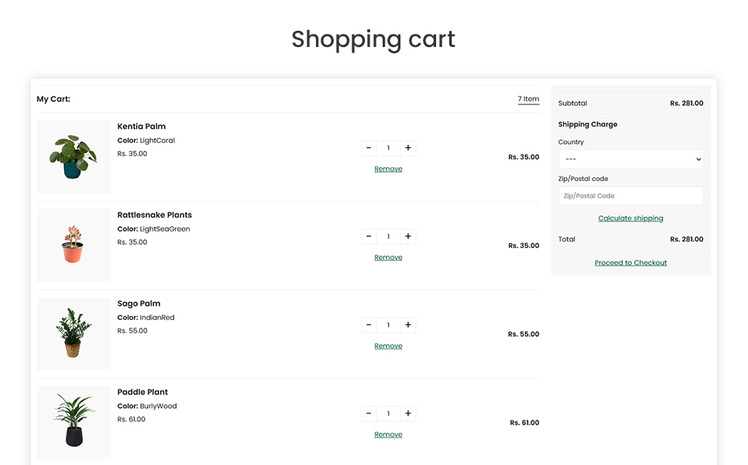Open the Paddle Plant product thumbnail
The image size is (748, 465).
tap(73, 423)
